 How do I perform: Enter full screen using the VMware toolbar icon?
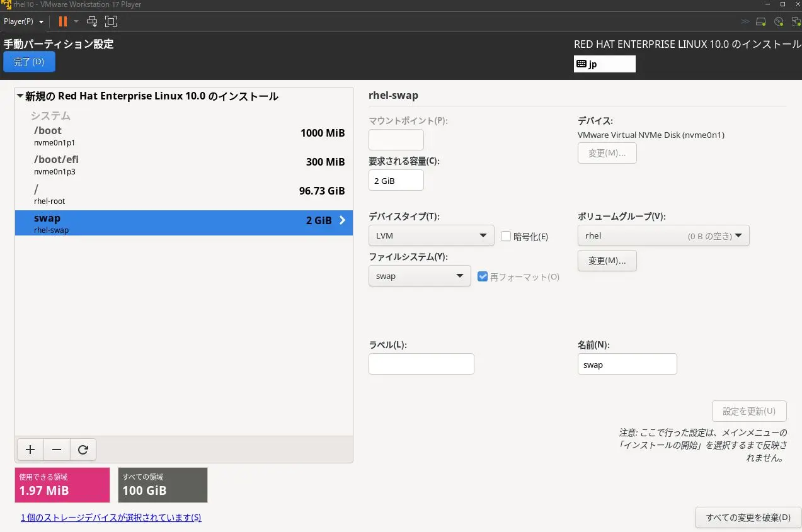[x=111, y=21]
